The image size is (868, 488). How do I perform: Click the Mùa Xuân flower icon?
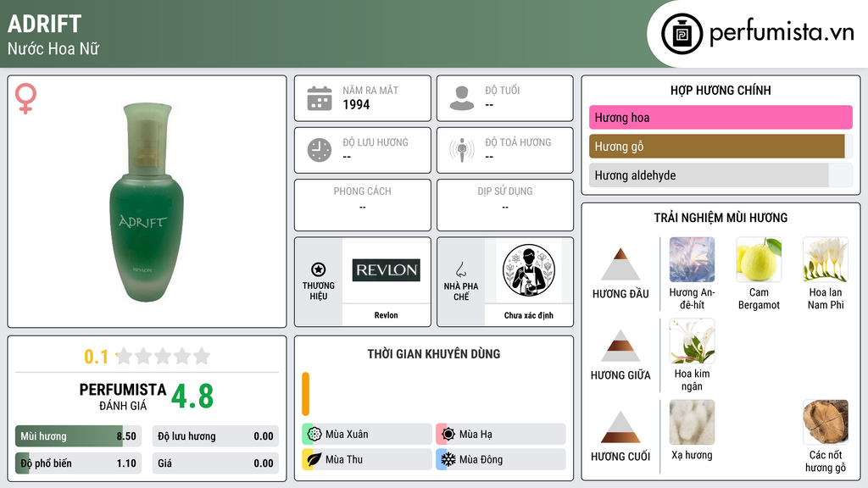point(314,434)
